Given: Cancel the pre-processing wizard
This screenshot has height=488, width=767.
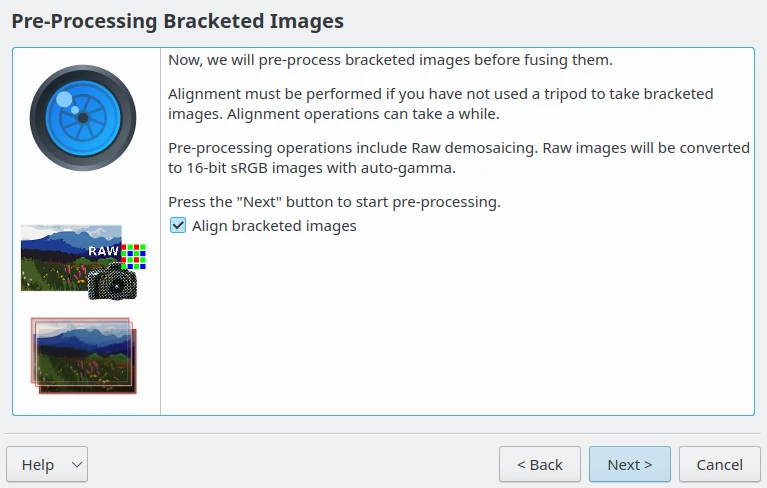Looking at the screenshot, I should [x=720, y=465].
